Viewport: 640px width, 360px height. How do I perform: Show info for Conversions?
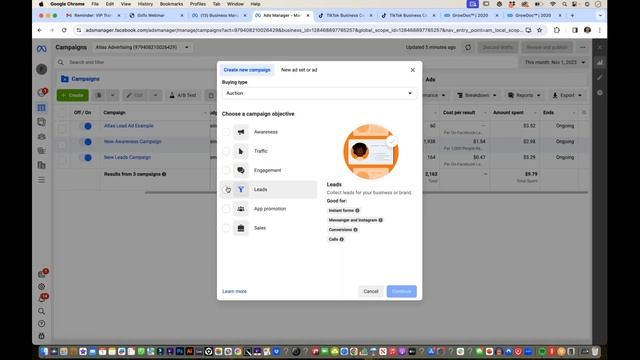[x=355, y=230]
